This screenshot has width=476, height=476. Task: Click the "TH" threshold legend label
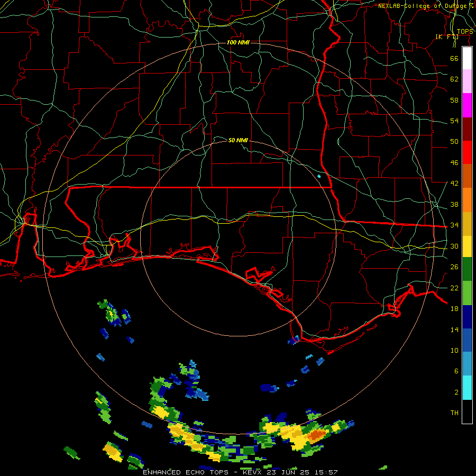pos(454,413)
